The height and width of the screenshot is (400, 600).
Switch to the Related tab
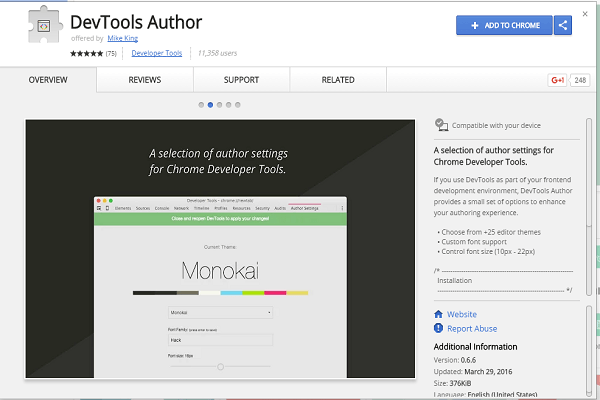point(338,80)
